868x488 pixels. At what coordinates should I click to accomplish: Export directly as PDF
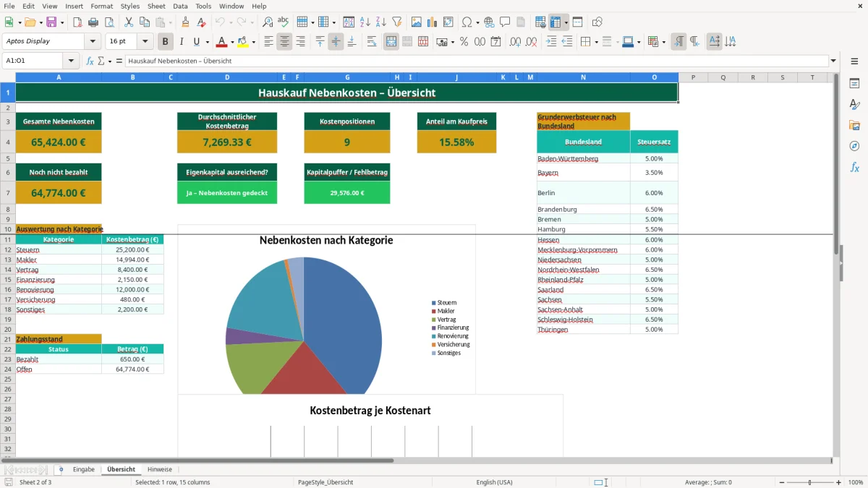coord(77,22)
